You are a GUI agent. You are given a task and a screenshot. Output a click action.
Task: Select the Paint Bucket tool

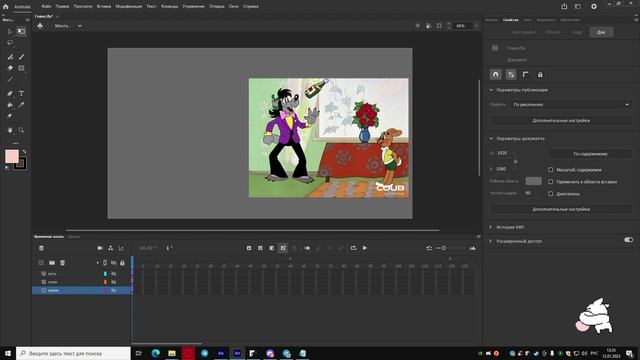point(10,105)
